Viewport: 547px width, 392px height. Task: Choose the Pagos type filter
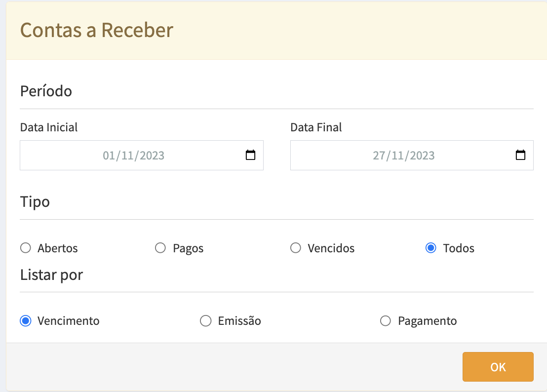pos(160,248)
